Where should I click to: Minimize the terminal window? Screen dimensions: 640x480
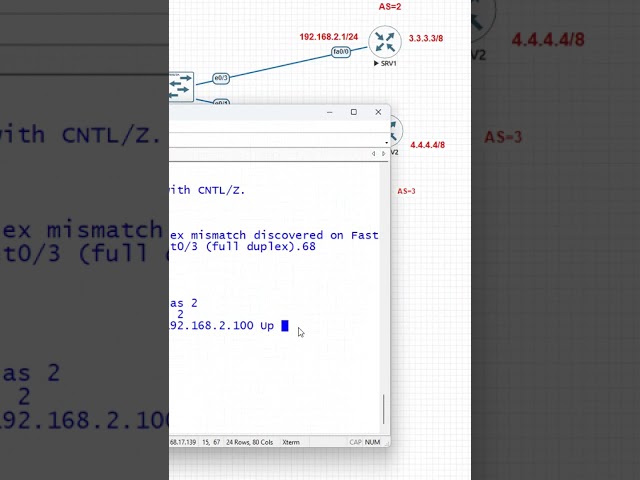pyautogui.click(x=330, y=112)
